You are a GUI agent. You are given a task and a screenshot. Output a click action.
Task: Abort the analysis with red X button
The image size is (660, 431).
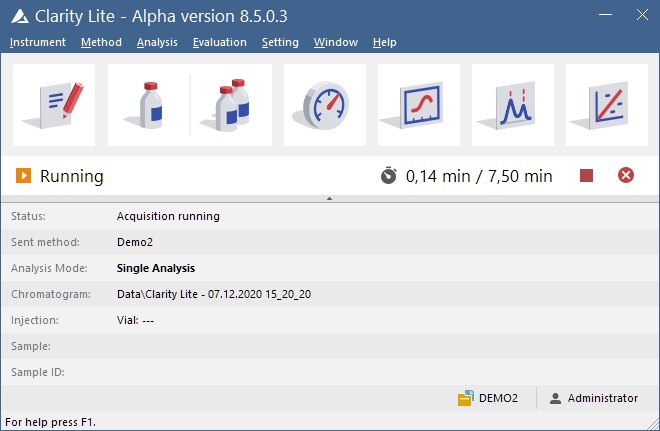626,176
